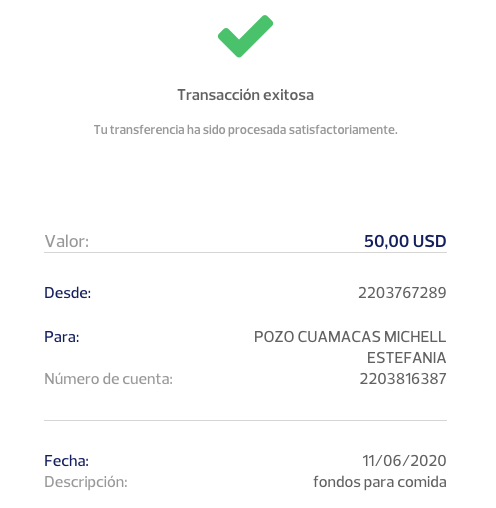Select the 50,00 USD amount
Viewport: 496px width, 508px height.
(x=405, y=241)
